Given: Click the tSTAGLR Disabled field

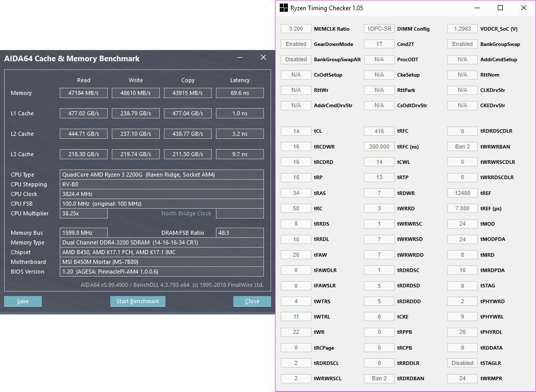Looking at the screenshot, I should coord(462,363).
